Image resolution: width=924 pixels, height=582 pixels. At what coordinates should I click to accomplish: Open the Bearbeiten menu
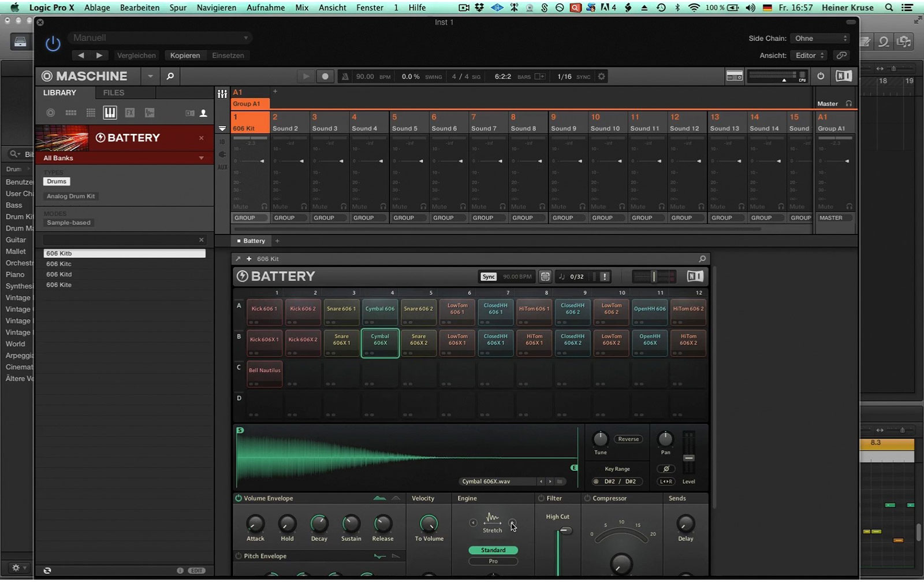click(x=139, y=8)
